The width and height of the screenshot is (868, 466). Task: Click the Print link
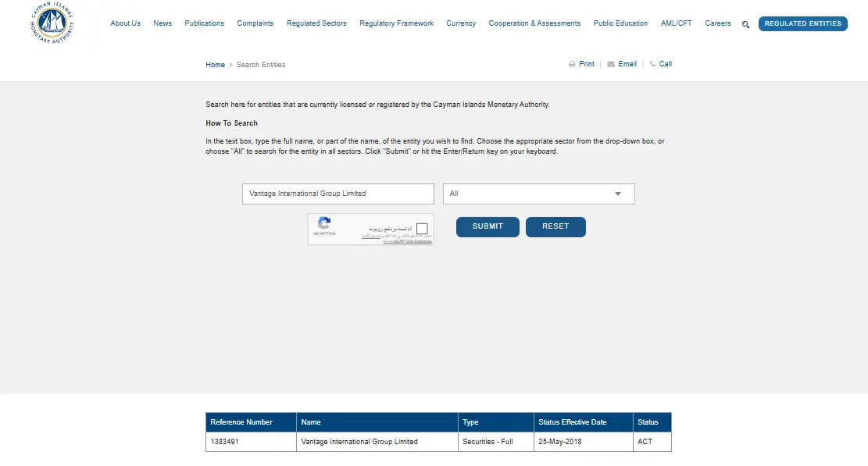point(587,64)
